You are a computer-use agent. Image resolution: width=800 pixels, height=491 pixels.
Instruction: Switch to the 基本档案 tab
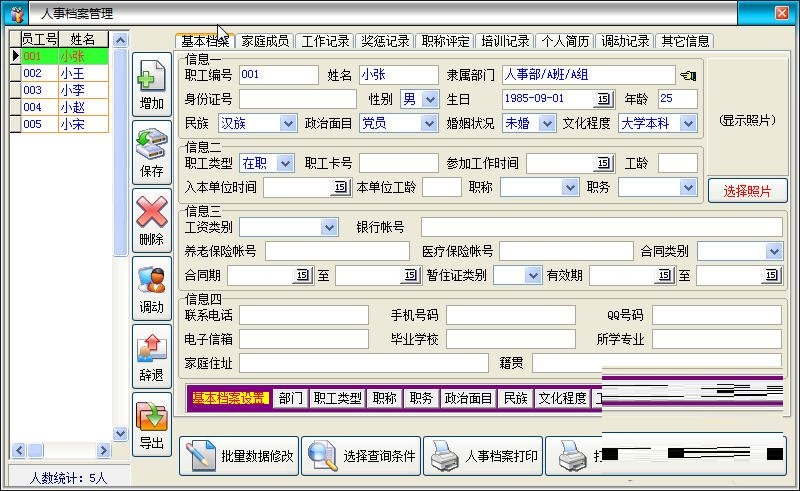pos(205,41)
